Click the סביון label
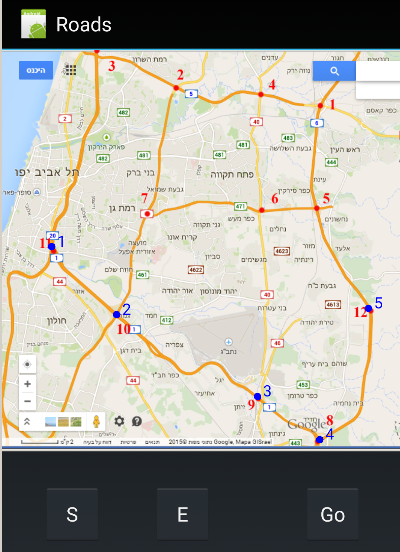The height and width of the screenshot is (552, 400). point(213,257)
